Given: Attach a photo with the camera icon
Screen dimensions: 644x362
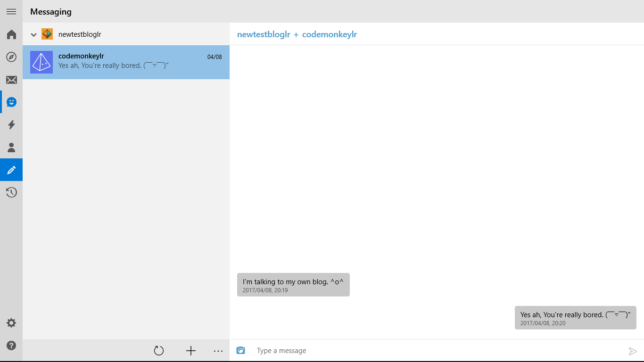Looking at the screenshot, I should point(241,350).
